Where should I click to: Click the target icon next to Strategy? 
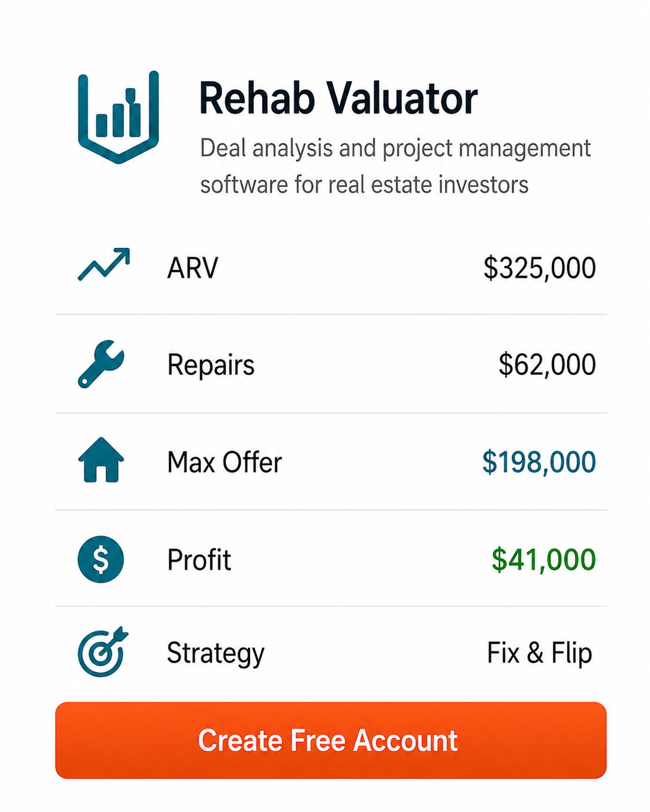(102, 653)
